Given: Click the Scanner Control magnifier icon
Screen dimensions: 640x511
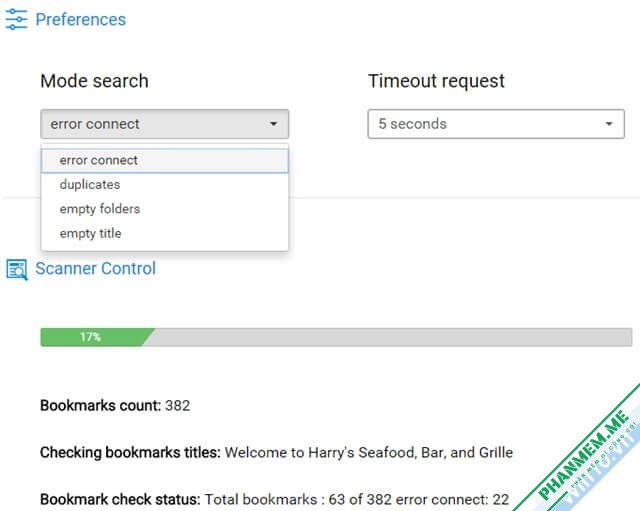Looking at the screenshot, I should 17,269.
